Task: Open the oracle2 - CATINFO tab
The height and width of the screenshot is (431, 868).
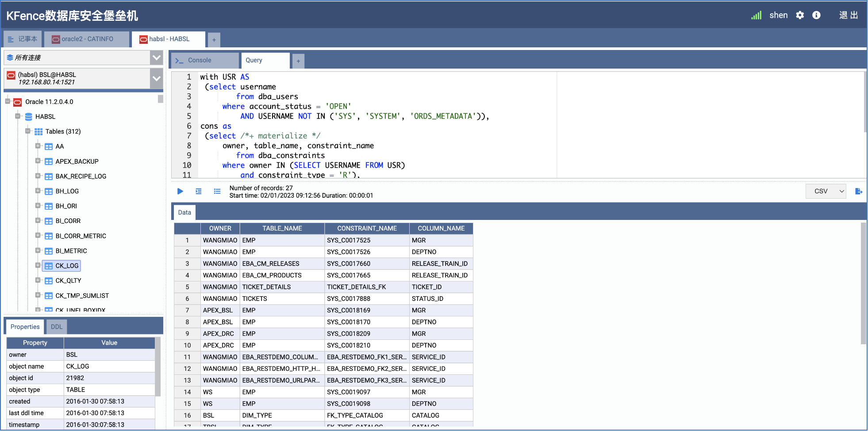Action: pyautogui.click(x=87, y=39)
